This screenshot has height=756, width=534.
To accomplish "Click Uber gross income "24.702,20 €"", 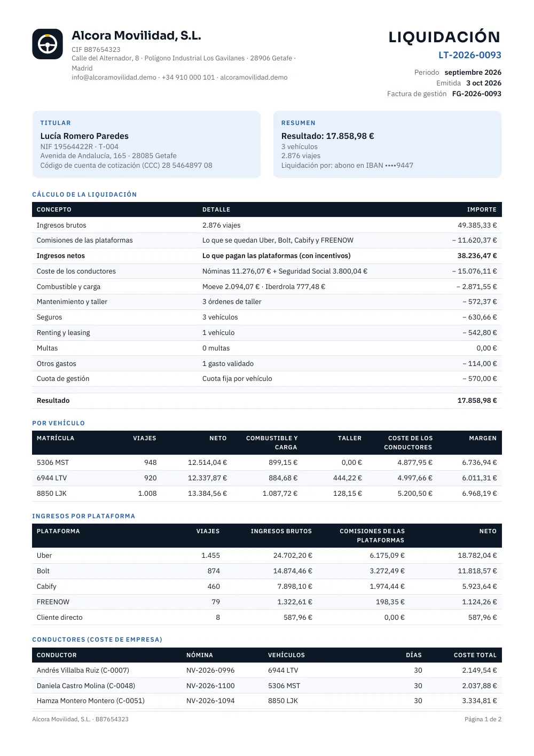I will (x=293, y=556).
